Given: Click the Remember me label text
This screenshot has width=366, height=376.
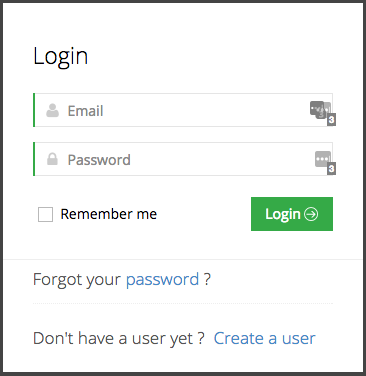Looking at the screenshot, I should click(x=109, y=214).
